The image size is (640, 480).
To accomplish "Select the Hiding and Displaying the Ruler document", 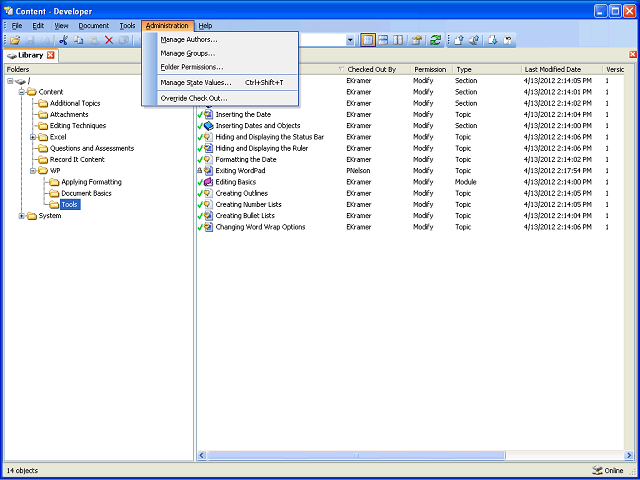I will (x=262, y=148).
